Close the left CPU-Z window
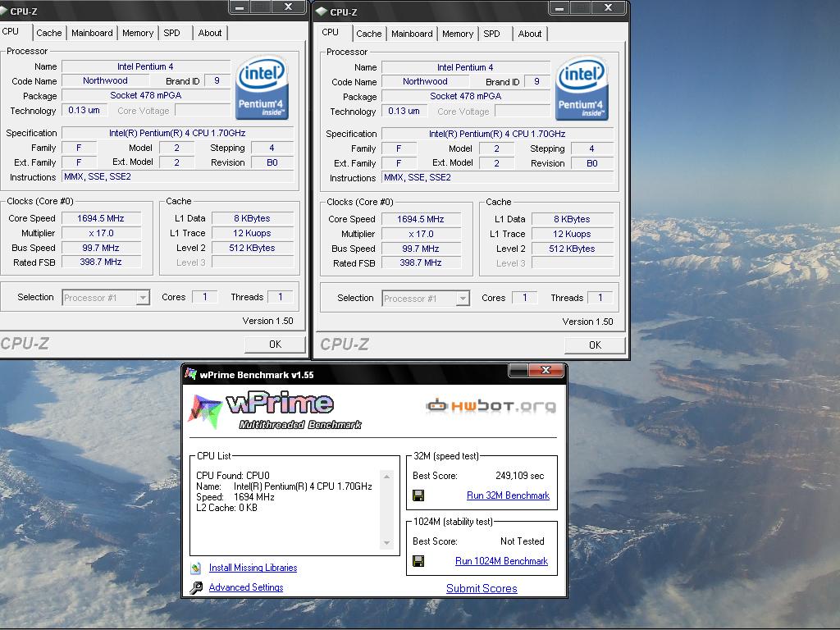Viewport: 840px width, 630px height. (x=288, y=7)
